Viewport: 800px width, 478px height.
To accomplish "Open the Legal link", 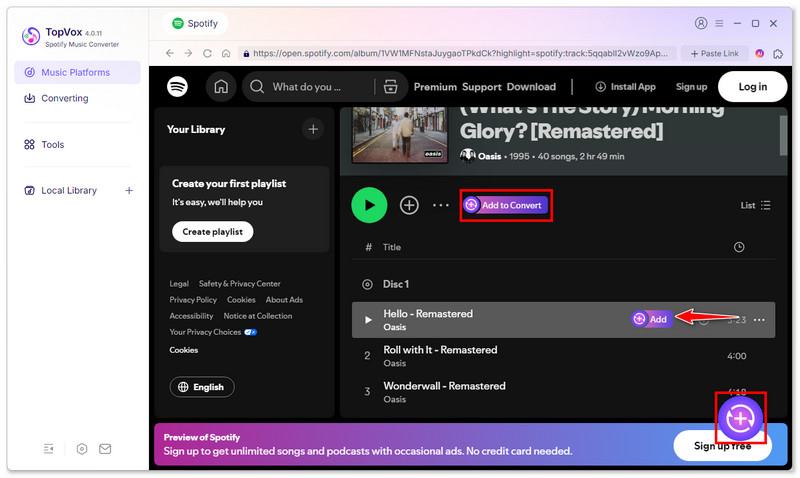I will tap(179, 284).
